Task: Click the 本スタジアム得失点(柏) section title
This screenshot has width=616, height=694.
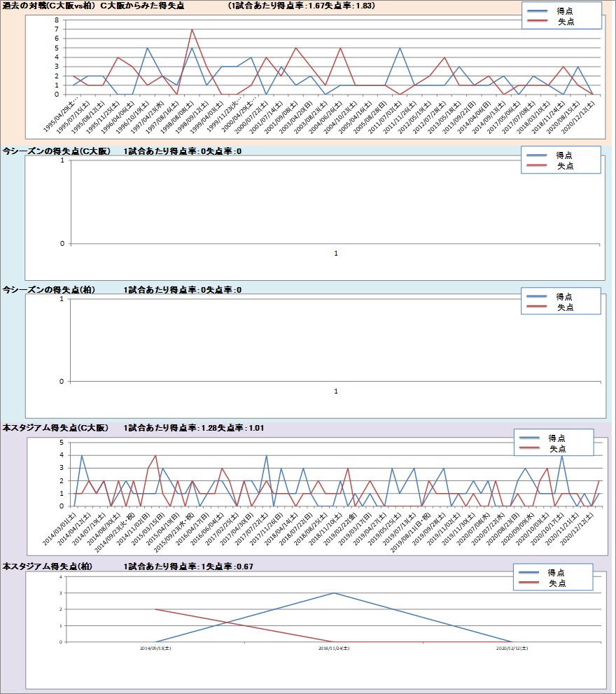Action: pyautogui.click(x=48, y=566)
